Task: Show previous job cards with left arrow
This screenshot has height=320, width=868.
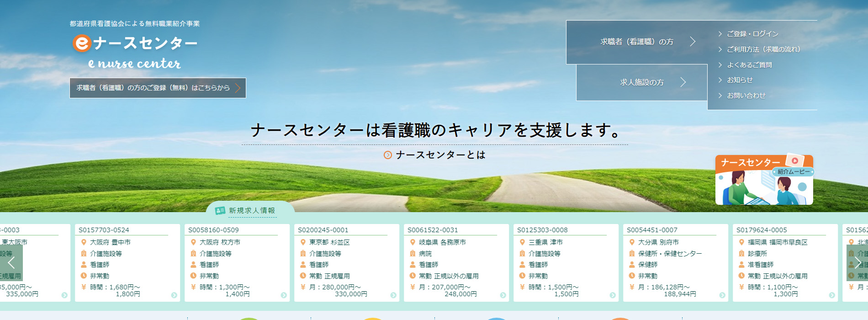Action: point(11,262)
